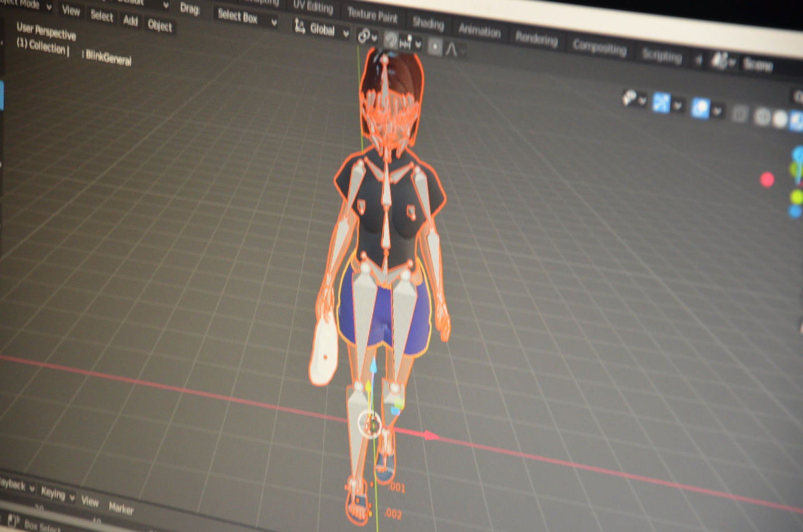
Task: Open the scene browse icon dropdown
Action: pos(723,61)
